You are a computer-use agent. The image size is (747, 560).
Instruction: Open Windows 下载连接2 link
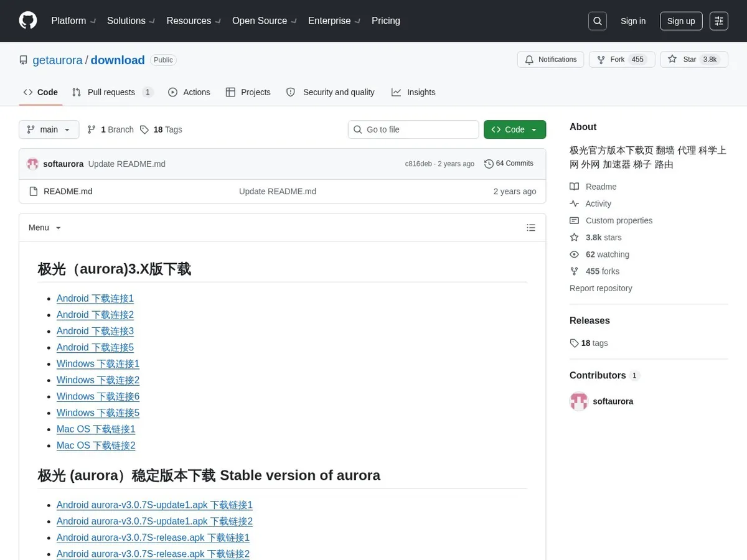(98, 380)
